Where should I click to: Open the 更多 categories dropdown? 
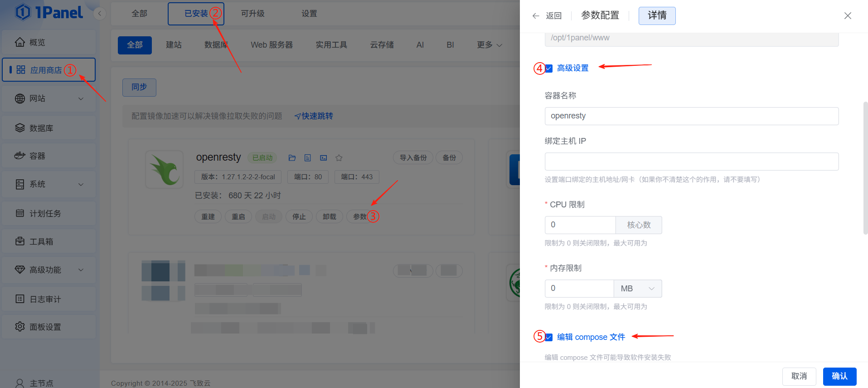click(490, 45)
